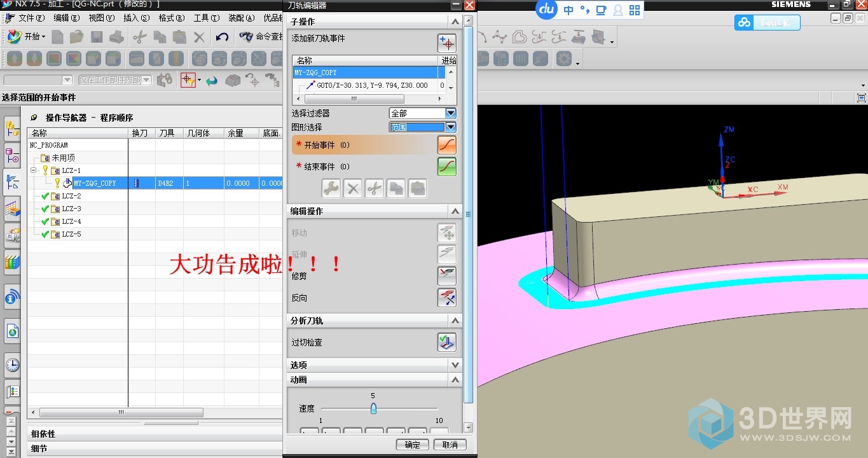Click the add new tool path event icon
The width and height of the screenshot is (868, 458).
point(447,43)
